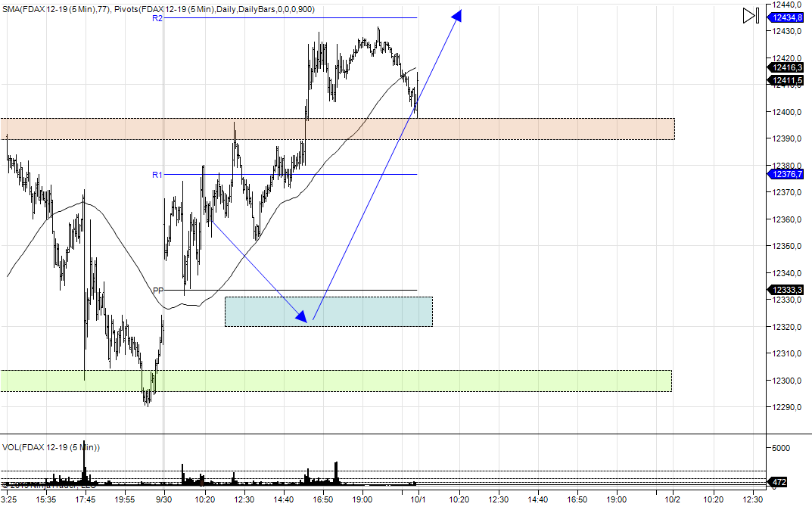
Task: Click the 10/2 date on time axis
Action: click(674, 499)
